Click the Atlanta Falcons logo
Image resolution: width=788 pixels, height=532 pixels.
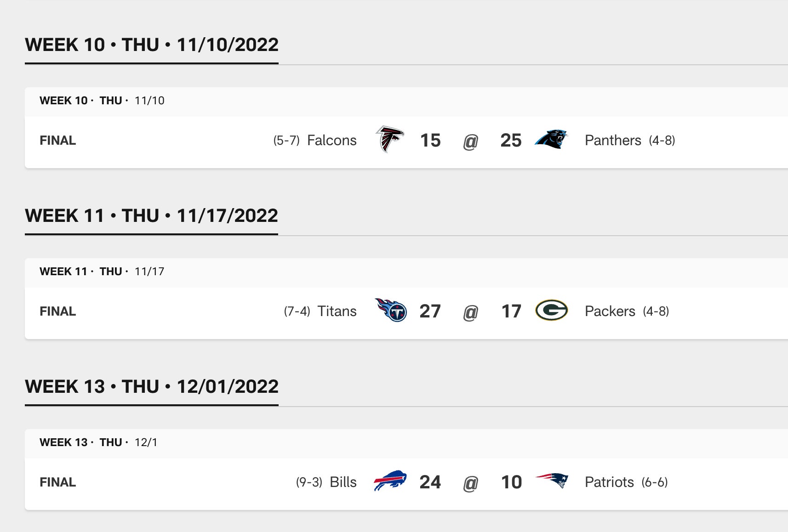coord(389,139)
